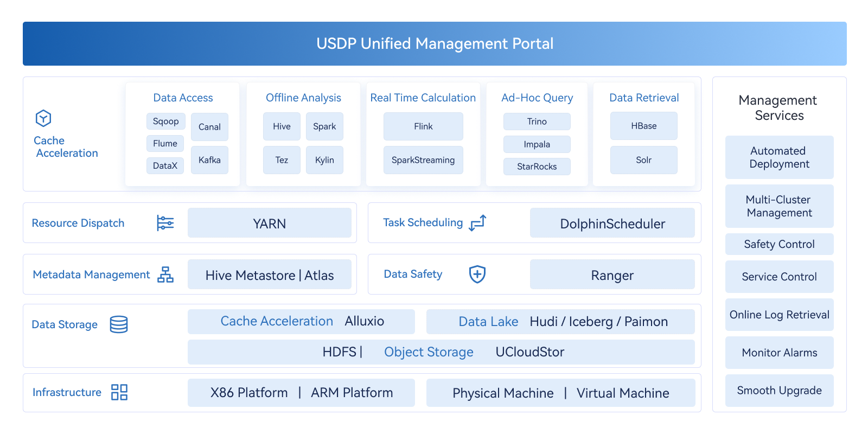
Task: Select the Kylin component box
Action: 324,160
